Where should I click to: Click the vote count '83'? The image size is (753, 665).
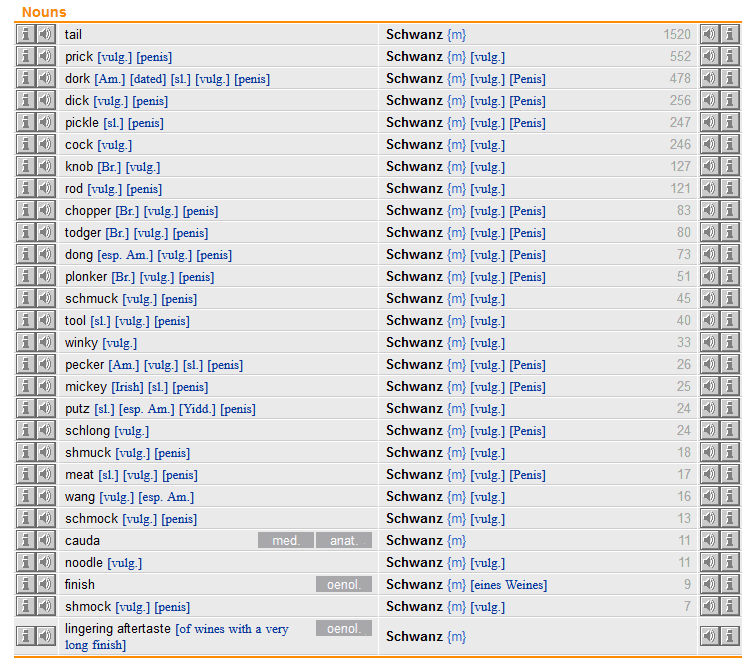[684, 211]
